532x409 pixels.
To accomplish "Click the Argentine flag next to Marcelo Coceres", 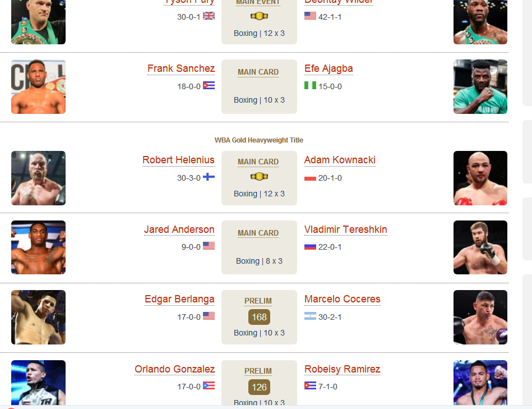I will pos(310,316).
